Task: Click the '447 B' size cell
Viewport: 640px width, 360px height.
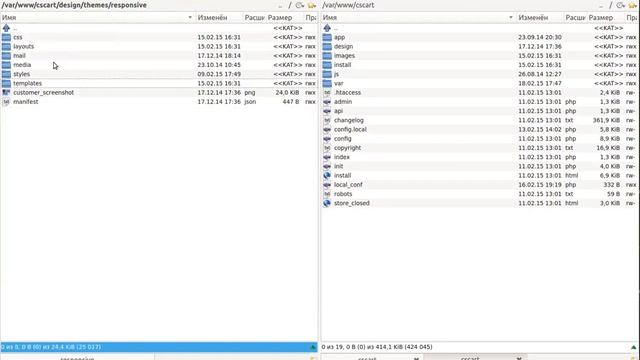Action: [x=291, y=102]
